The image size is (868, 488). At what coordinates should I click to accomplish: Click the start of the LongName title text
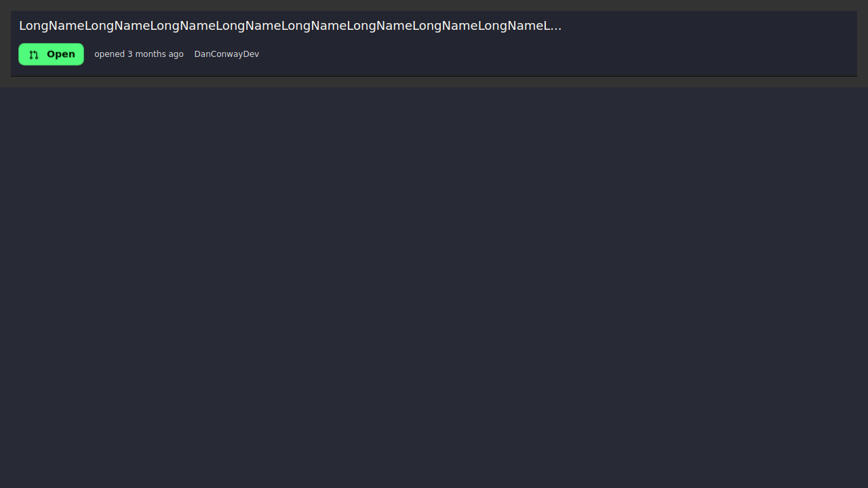[x=23, y=26]
